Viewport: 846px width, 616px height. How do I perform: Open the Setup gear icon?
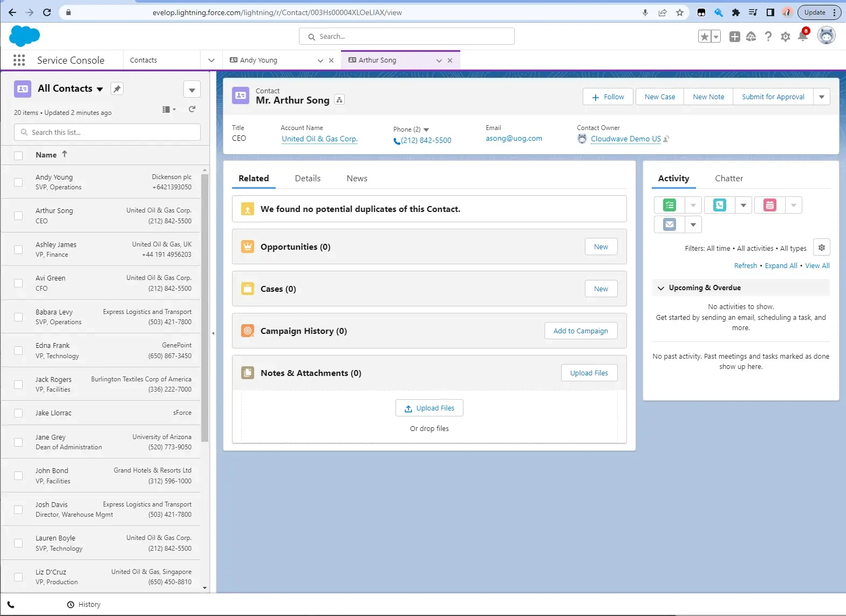(786, 37)
